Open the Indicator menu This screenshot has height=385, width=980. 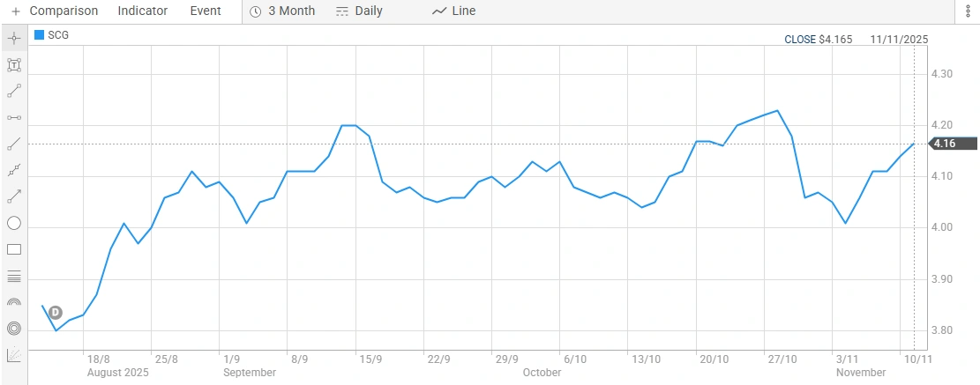[x=142, y=11]
